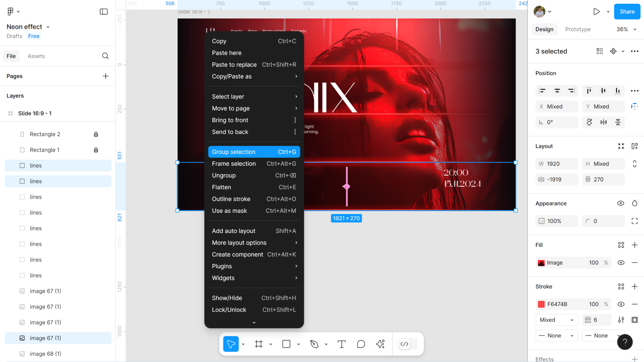Image resolution: width=644 pixels, height=362 pixels.
Task: Click the blue Share button
Action: pyautogui.click(x=627, y=12)
